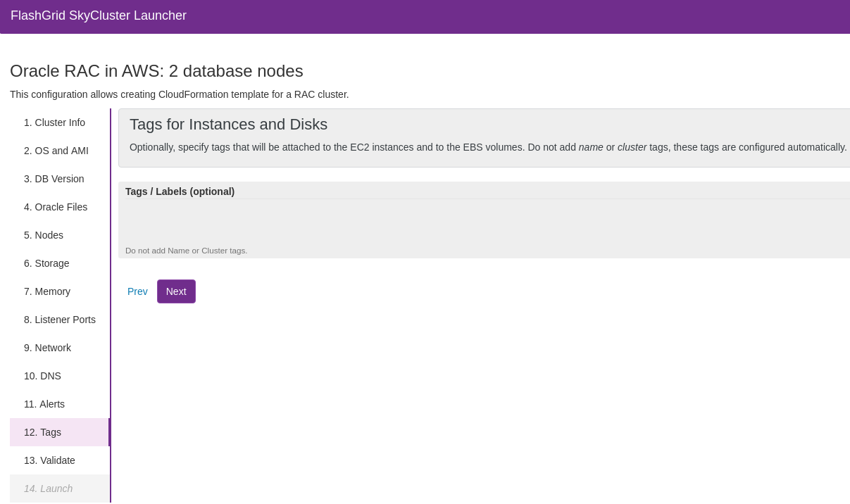The height and width of the screenshot is (504, 850).
Task: Go to the DNS step
Action: click(42, 376)
